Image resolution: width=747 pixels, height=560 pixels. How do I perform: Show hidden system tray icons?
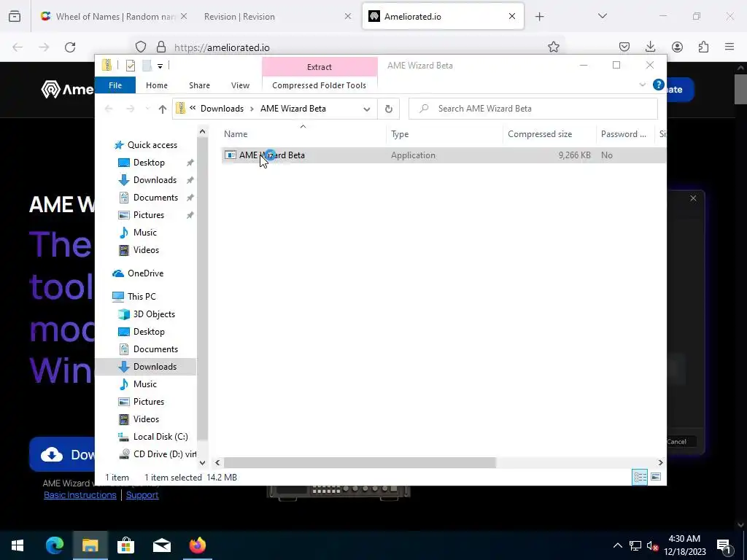[617, 545]
